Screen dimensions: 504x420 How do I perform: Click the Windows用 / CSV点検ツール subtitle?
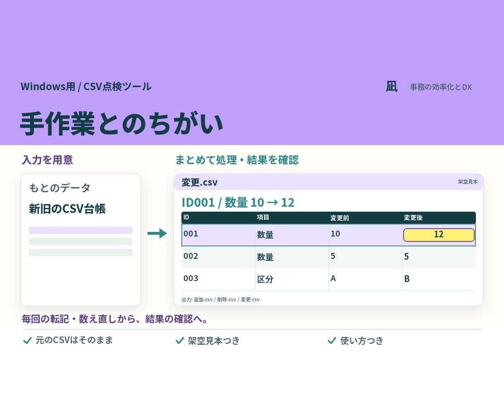click(x=86, y=86)
